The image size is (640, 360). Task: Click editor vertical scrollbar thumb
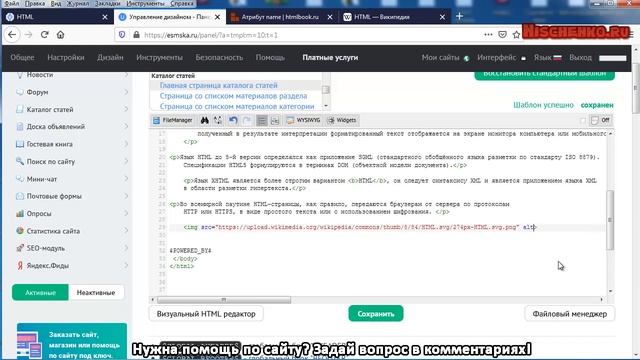coord(610,220)
